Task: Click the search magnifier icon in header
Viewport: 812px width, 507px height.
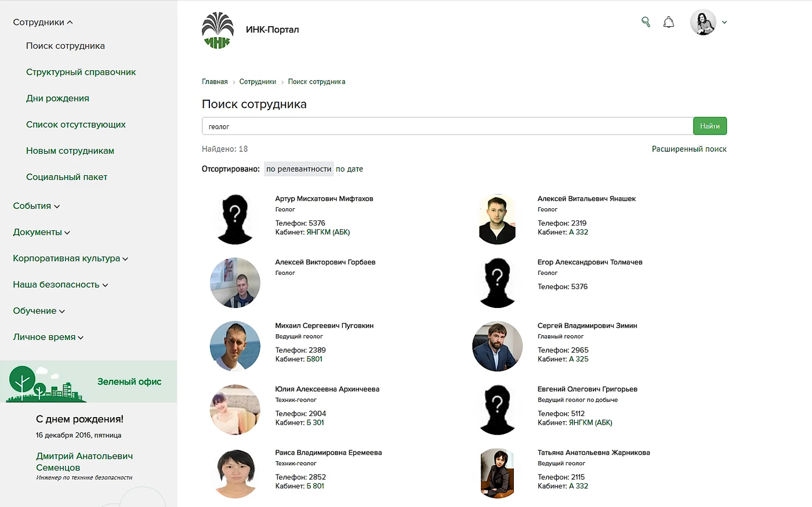Action: [x=646, y=22]
